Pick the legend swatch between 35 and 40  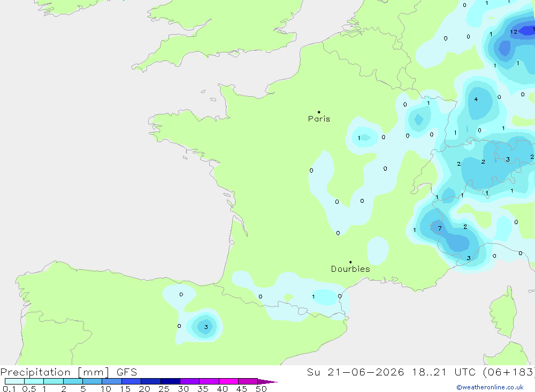(209, 381)
